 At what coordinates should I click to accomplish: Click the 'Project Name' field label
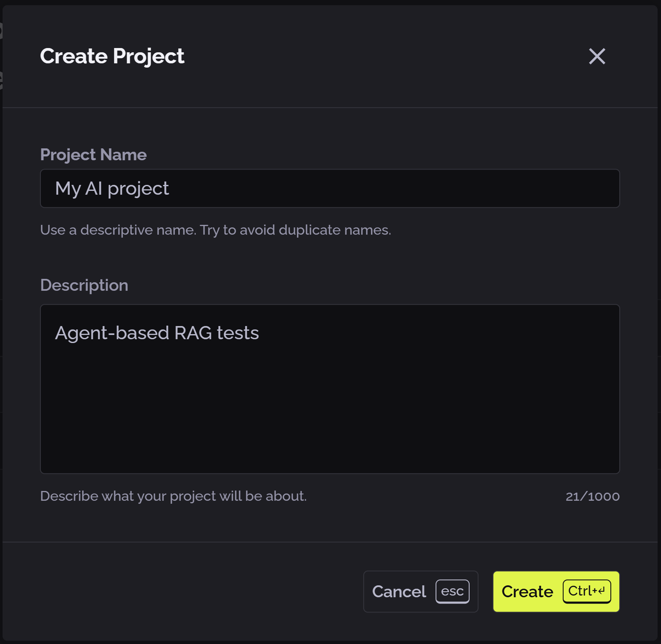coord(93,155)
